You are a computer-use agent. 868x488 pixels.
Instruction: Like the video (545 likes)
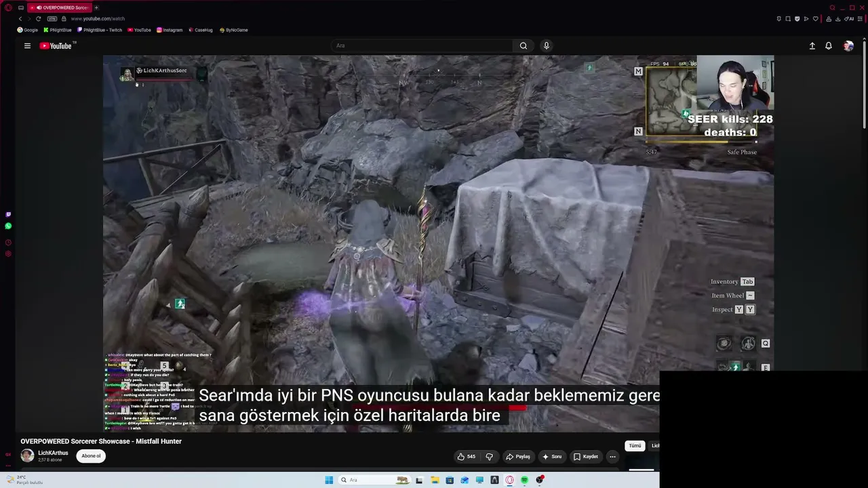[467, 457]
